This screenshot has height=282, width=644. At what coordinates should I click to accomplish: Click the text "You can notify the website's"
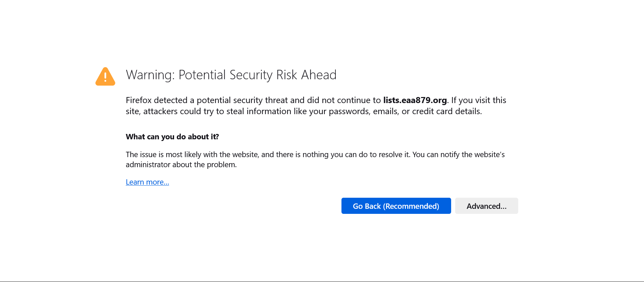(x=458, y=154)
